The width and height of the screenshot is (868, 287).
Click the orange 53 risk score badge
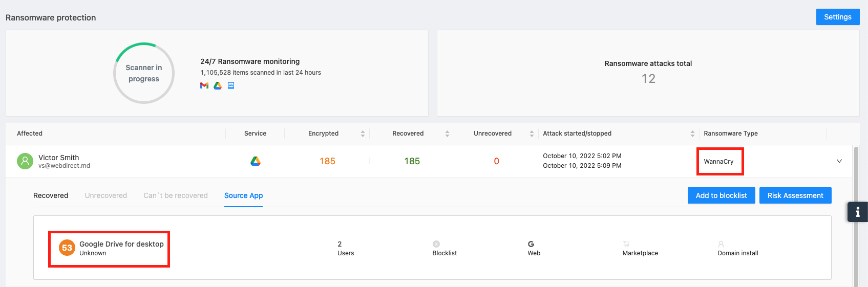67,248
